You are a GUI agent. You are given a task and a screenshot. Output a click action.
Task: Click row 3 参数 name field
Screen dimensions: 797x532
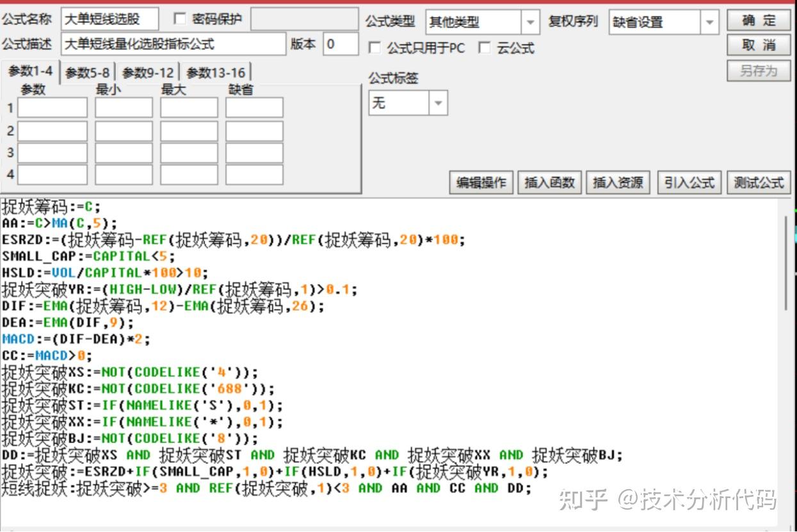pyautogui.click(x=52, y=153)
